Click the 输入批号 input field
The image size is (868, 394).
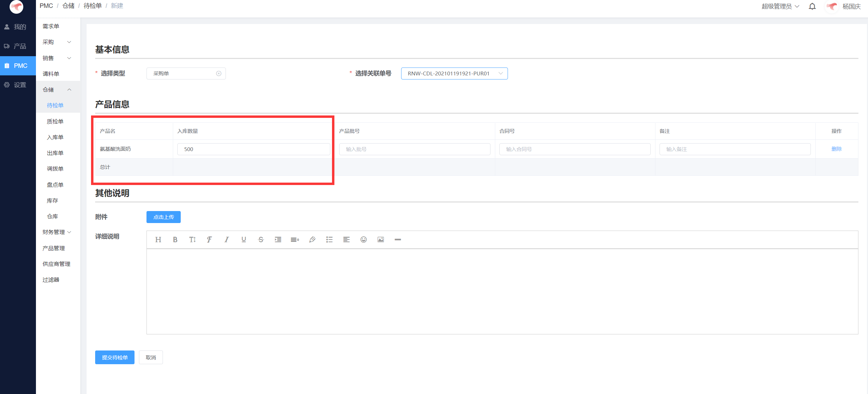[x=414, y=149]
